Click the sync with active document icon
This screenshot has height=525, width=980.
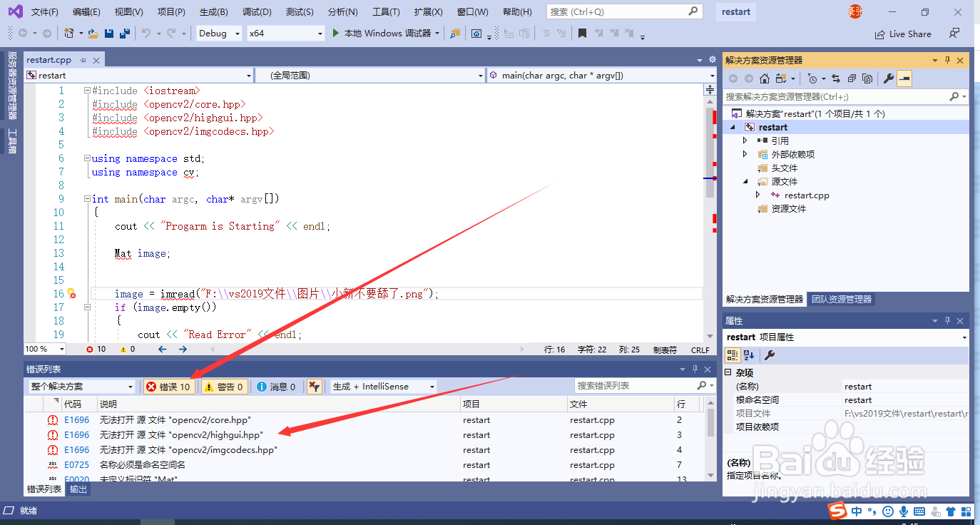(836, 78)
